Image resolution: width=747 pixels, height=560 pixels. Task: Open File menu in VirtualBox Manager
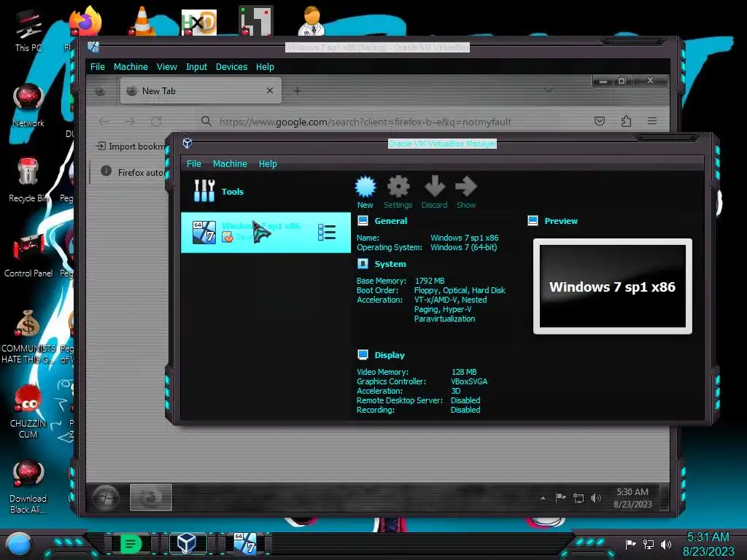click(x=194, y=164)
